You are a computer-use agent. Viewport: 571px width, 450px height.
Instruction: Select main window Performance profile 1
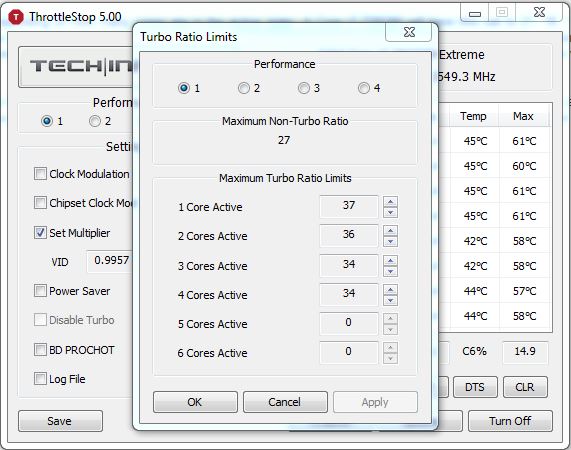point(47,121)
